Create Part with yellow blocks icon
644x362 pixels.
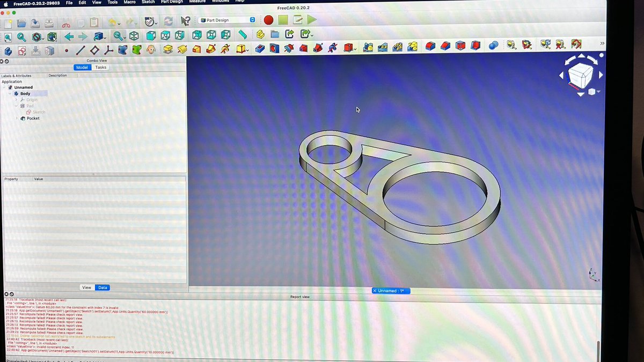[260, 34]
